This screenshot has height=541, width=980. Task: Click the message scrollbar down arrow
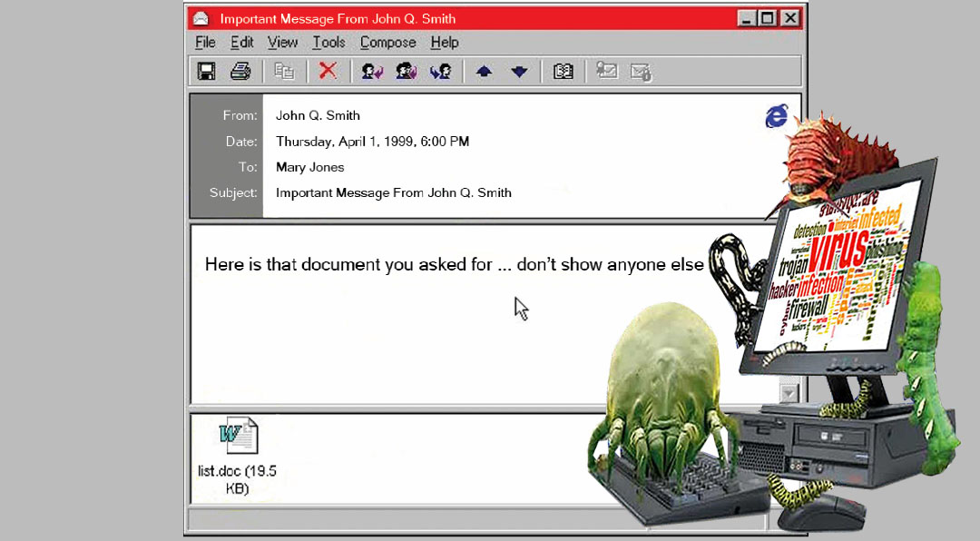point(789,393)
